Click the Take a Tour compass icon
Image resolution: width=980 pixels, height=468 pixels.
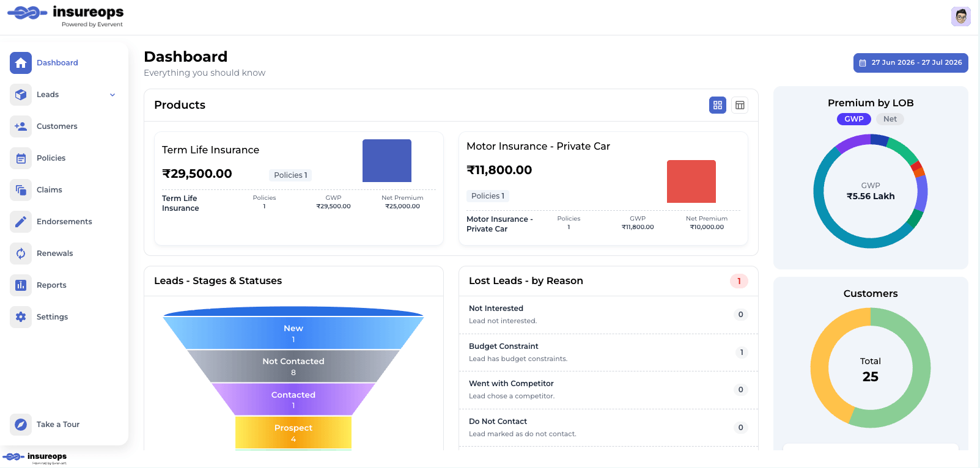click(x=21, y=425)
